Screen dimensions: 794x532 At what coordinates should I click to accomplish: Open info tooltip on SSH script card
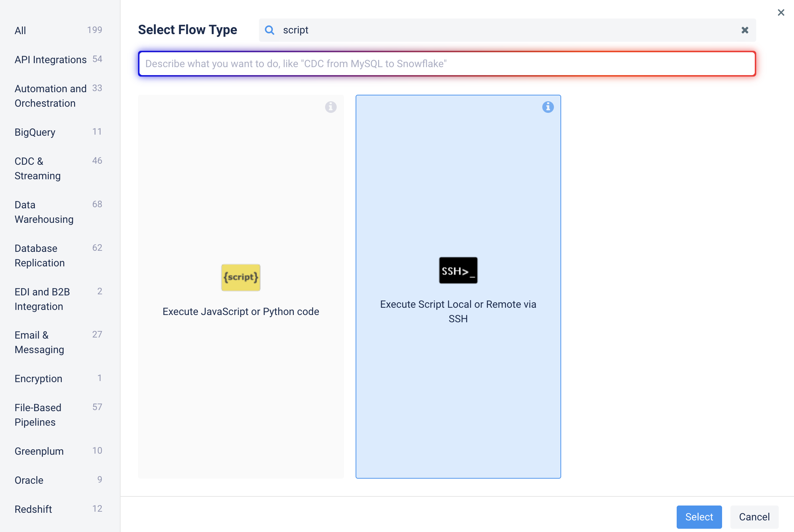pos(548,107)
